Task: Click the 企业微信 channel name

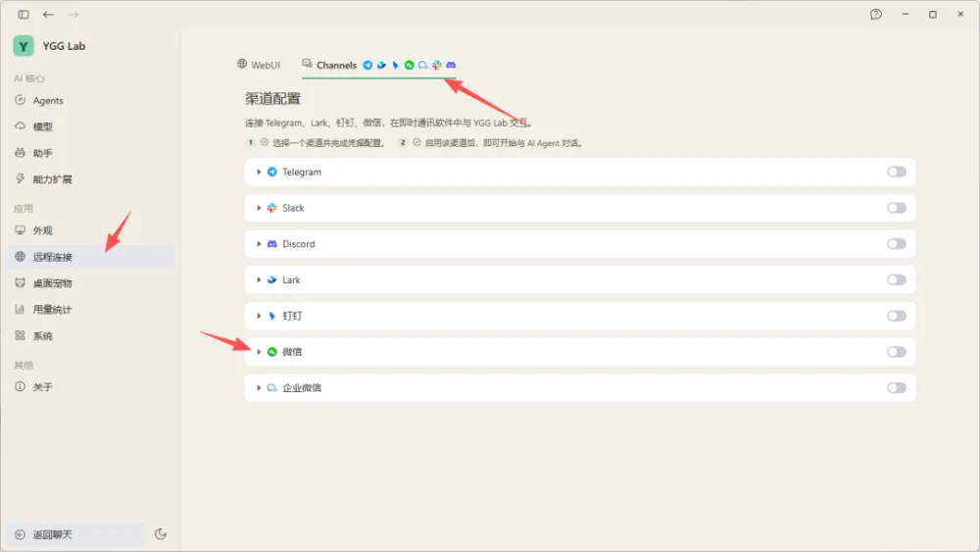Action: pyautogui.click(x=302, y=387)
